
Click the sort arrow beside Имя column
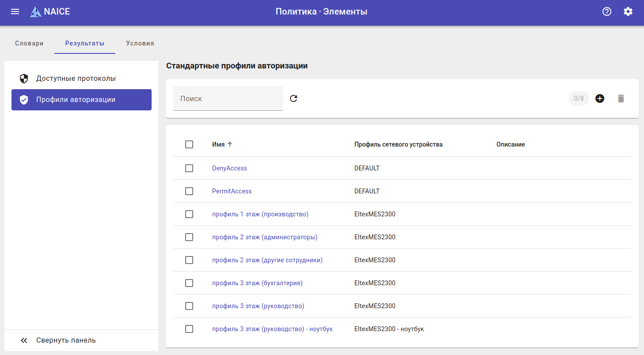(230, 144)
